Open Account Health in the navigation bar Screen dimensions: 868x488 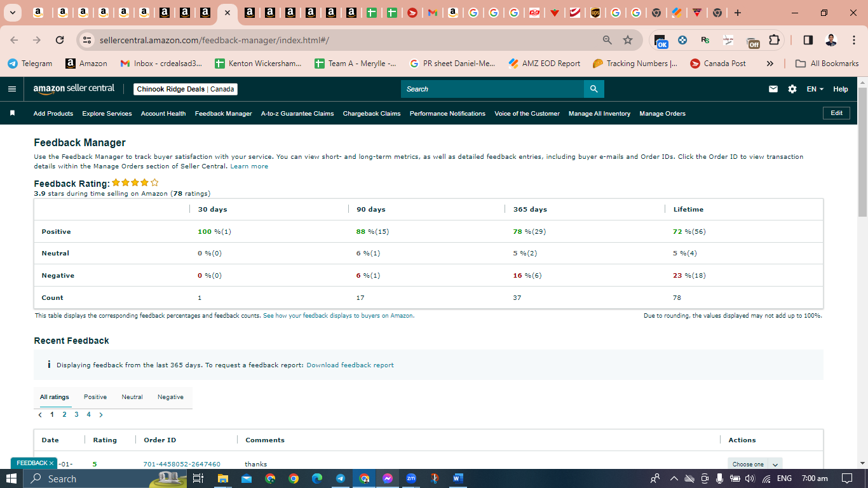coord(163,114)
